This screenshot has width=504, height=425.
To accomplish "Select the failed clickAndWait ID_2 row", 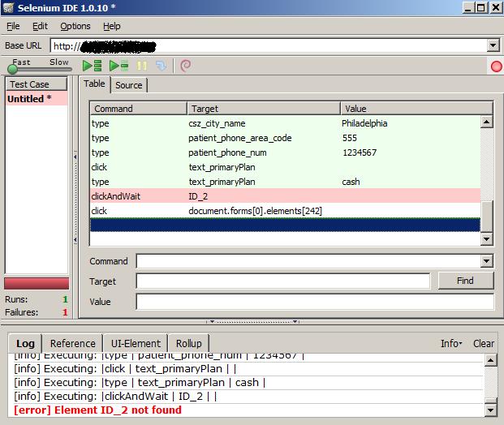I will pyautogui.click(x=285, y=196).
